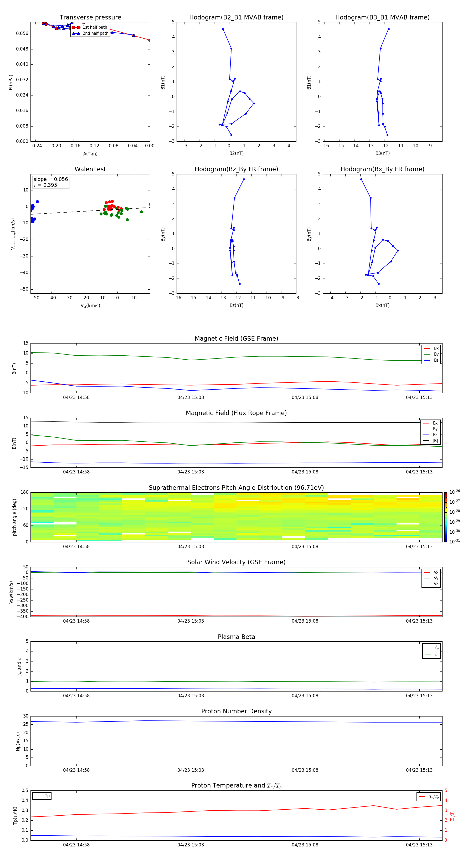Click the '|B|' legend entry in Flux Rope panel
This screenshot has width=473, height=868.
(431, 441)
